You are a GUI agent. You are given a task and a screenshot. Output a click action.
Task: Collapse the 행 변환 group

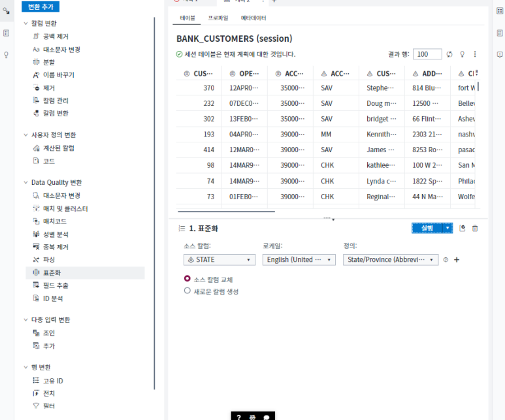(25, 367)
